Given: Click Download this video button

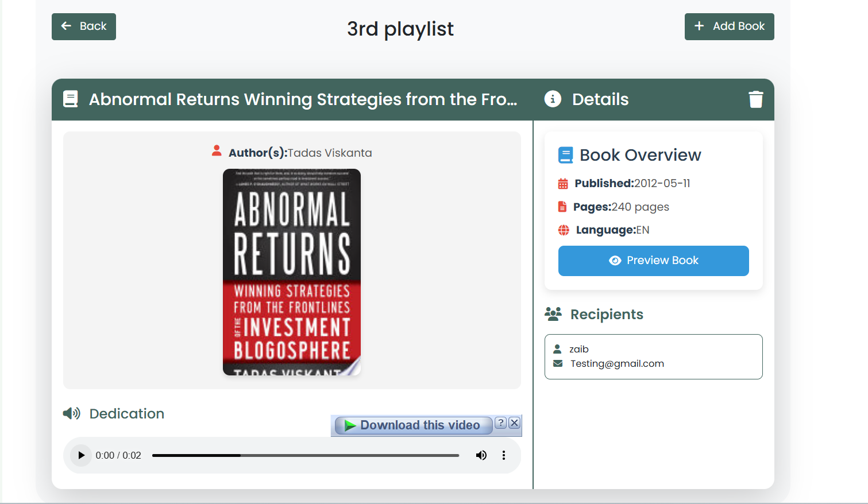Looking at the screenshot, I should click(x=413, y=425).
